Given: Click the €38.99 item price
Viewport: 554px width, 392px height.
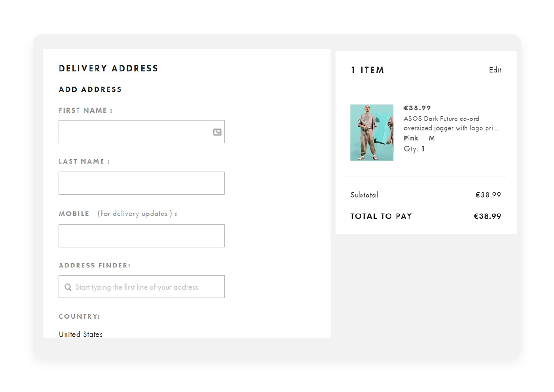Looking at the screenshot, I should pos(417,108).
